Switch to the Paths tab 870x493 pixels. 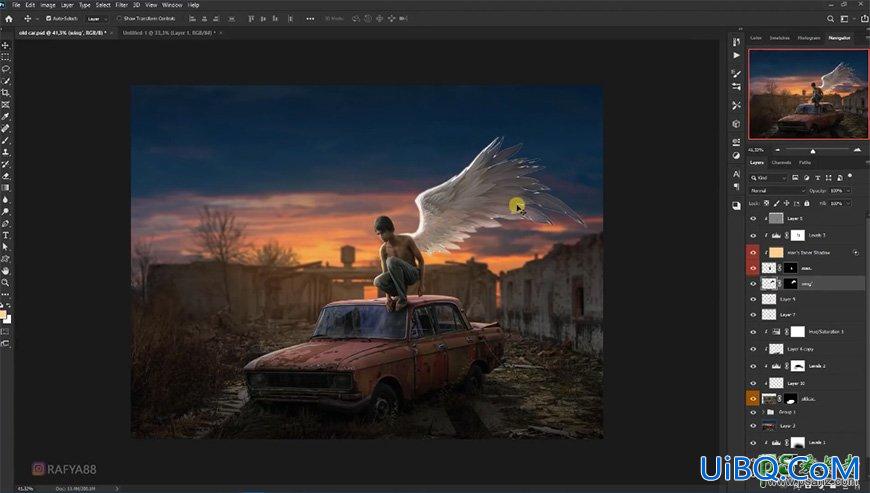pyautogui.click(x=805, y=162)
